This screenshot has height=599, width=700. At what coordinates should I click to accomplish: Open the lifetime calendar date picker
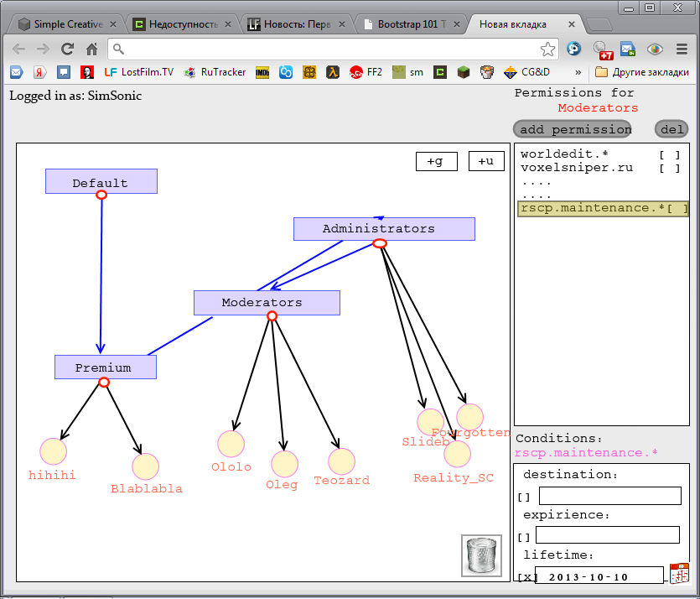679,573
